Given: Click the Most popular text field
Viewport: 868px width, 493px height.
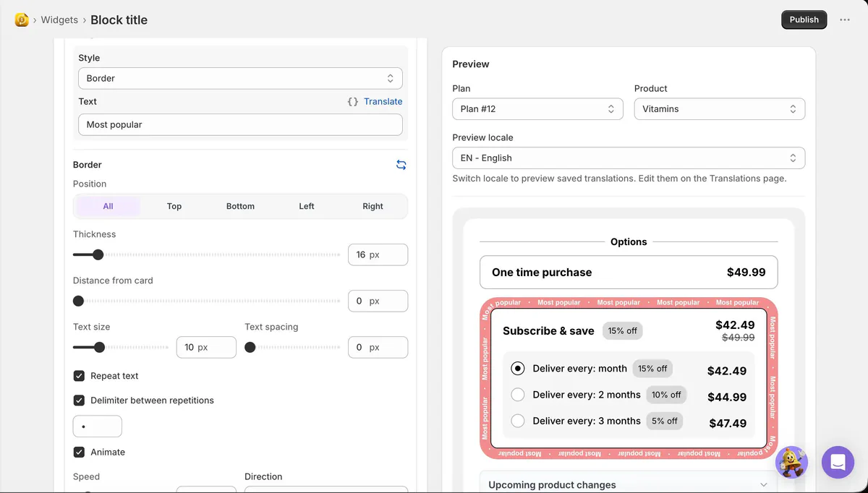Looking at the screenshot, I should point(240,124).
